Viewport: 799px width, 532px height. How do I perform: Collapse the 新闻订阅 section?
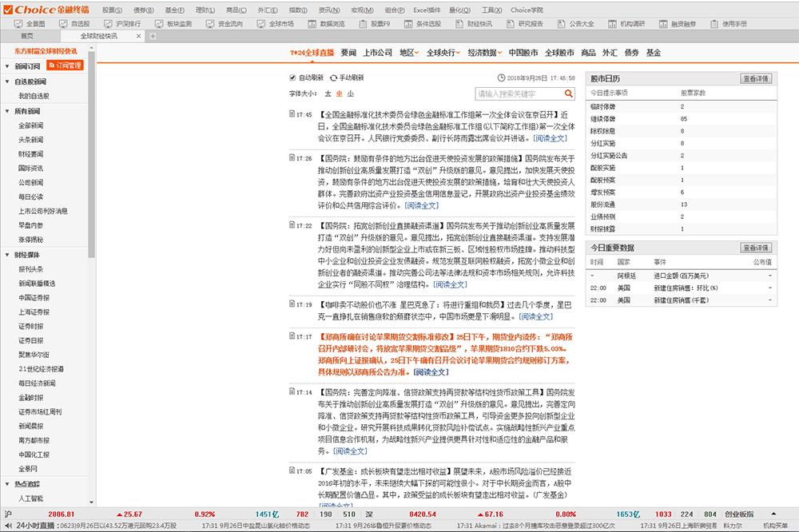(x=7, y=66)
